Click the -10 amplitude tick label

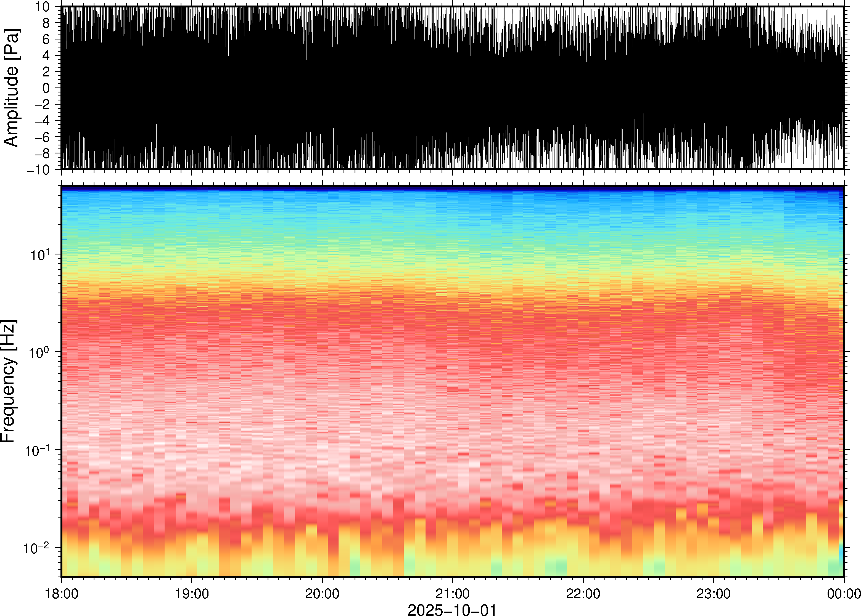click(38, 170)
